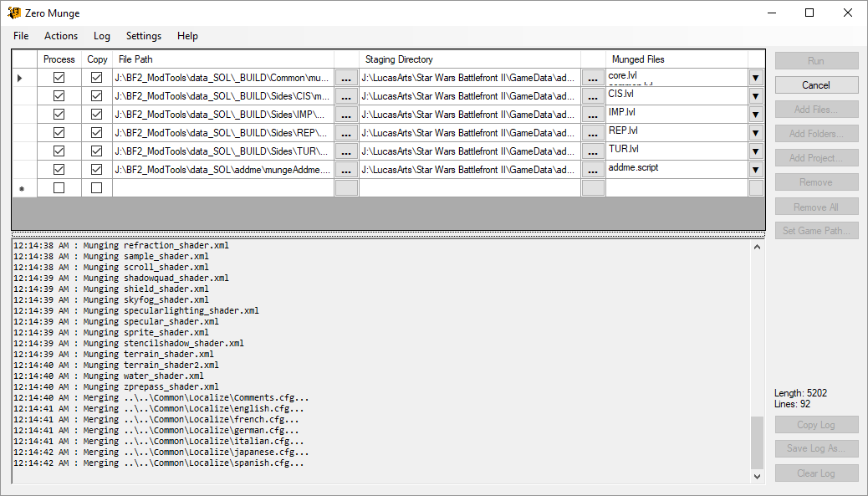Screen dimensions: 868x496
Task: Select the new-row asterisk header
Action: 24,188
